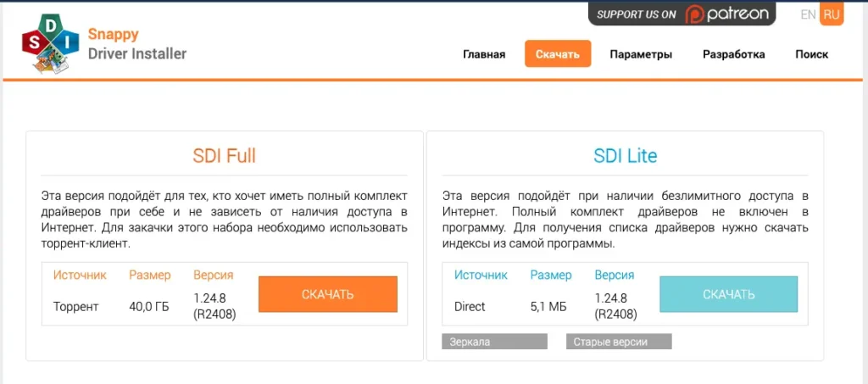Select the Торрент source entry
The image size is (868, 384).
click(75, 307)
